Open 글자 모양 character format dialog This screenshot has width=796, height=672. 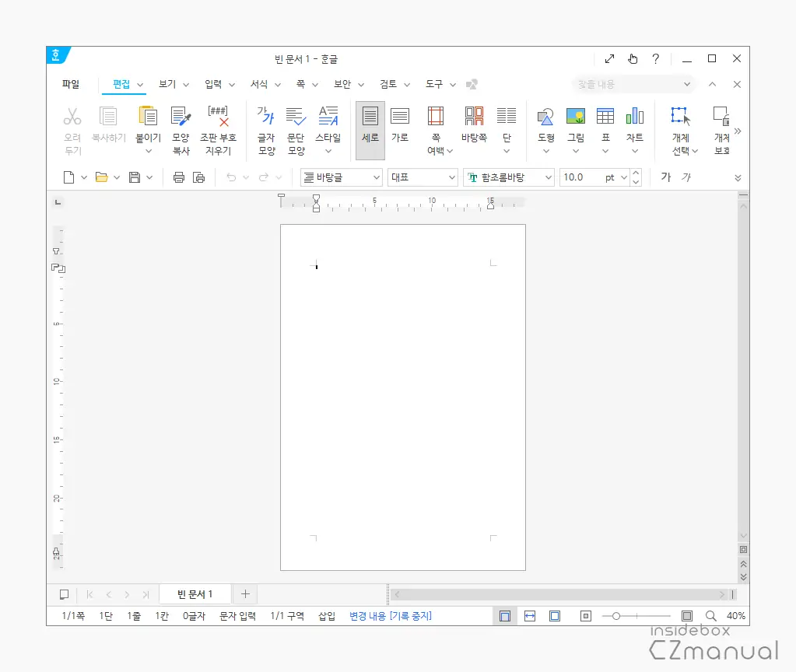tap(266, 117)
